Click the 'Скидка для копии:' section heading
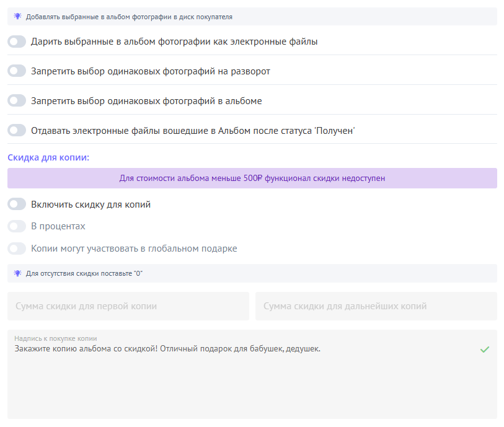 [x=48, y=157]
